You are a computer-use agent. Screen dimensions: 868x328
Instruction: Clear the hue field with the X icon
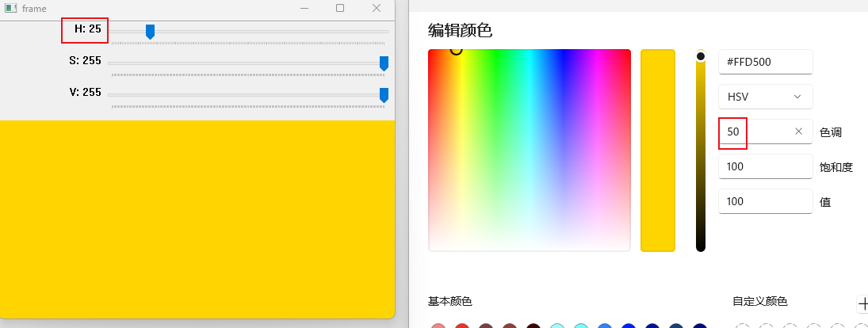[798, 131]
